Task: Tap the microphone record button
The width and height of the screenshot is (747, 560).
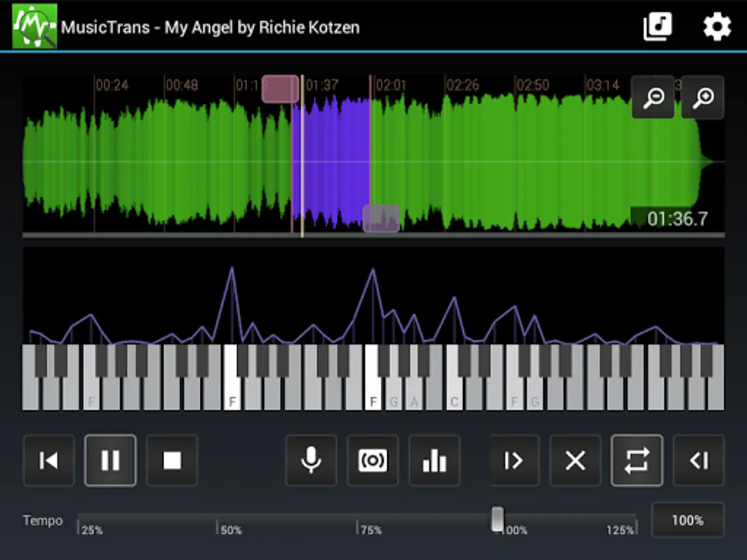Action: [x=311, y=460]
